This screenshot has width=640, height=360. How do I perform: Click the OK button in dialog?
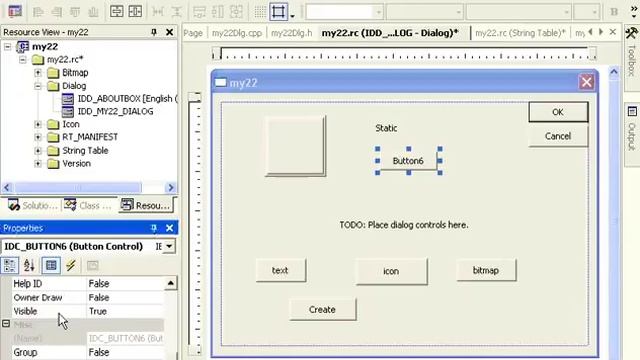tap(558, 112)
